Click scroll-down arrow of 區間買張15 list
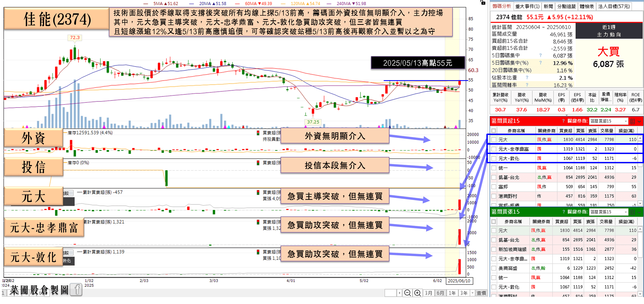This screenshot has height=304, width=644. pyautogui.click(x=640, y=294)
